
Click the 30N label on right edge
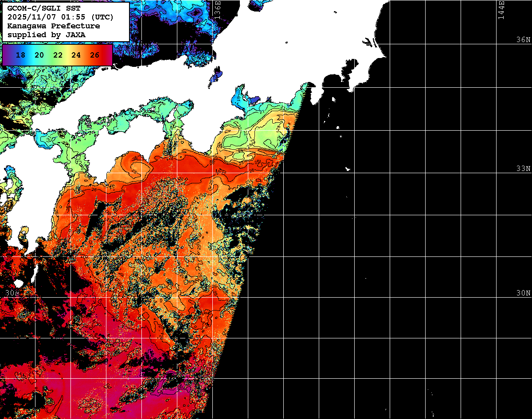(523, 293)
